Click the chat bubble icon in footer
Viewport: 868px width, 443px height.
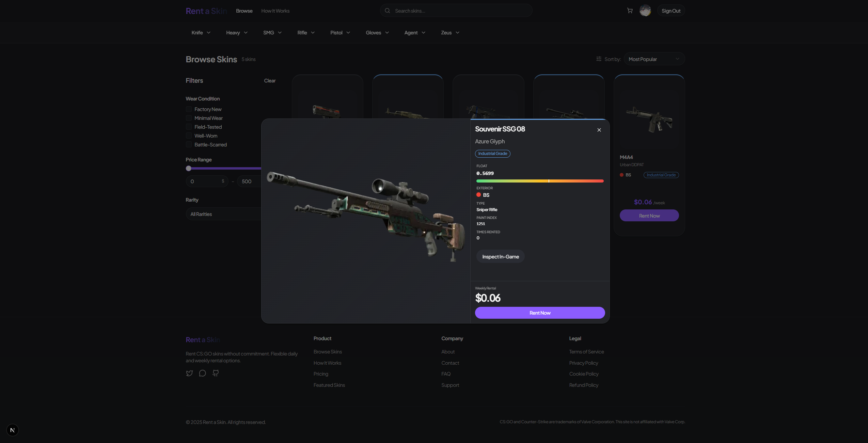coord(202,373)
